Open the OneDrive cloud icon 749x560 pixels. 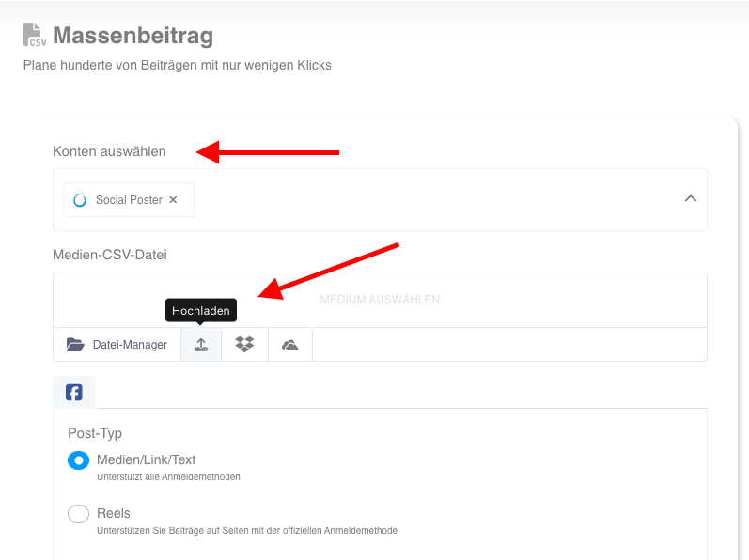coord(290,345)
